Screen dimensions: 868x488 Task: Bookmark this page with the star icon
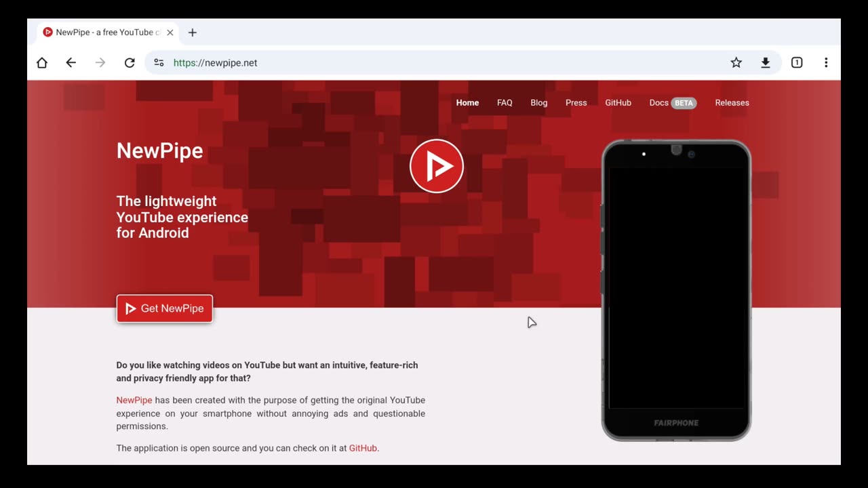pyautogui.click(x=736, y=62)
